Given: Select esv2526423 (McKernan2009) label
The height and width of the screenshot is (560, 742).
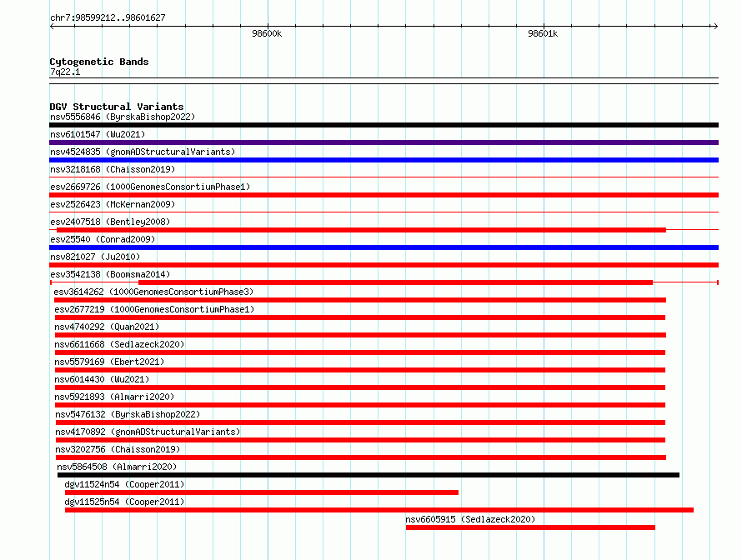Looking at the screenshot, I should 113,204.
